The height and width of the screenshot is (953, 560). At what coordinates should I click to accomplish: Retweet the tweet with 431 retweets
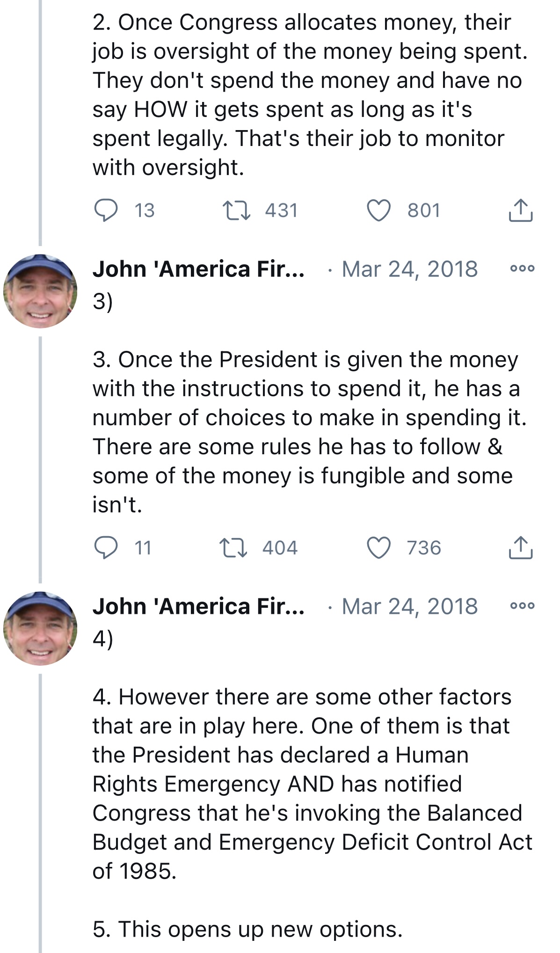pyautogui.click(x=236, y=210)
